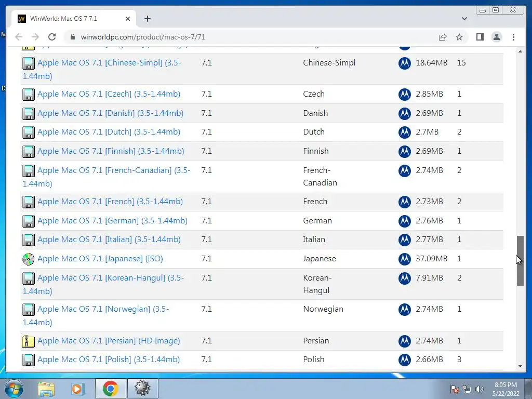Open the Mac OS 7.1 Polish download
This screenshot has width=532, height=399.
[109, 360]
